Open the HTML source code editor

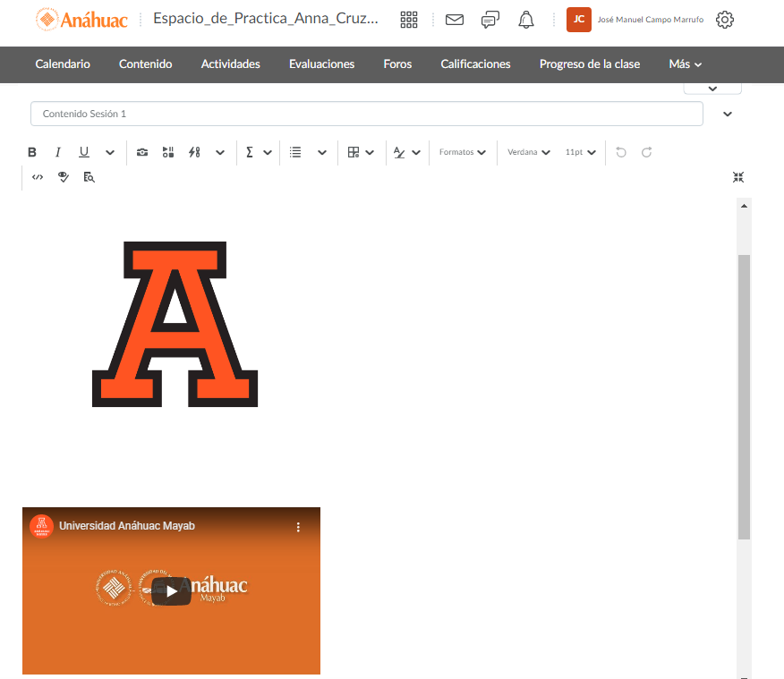38,177
